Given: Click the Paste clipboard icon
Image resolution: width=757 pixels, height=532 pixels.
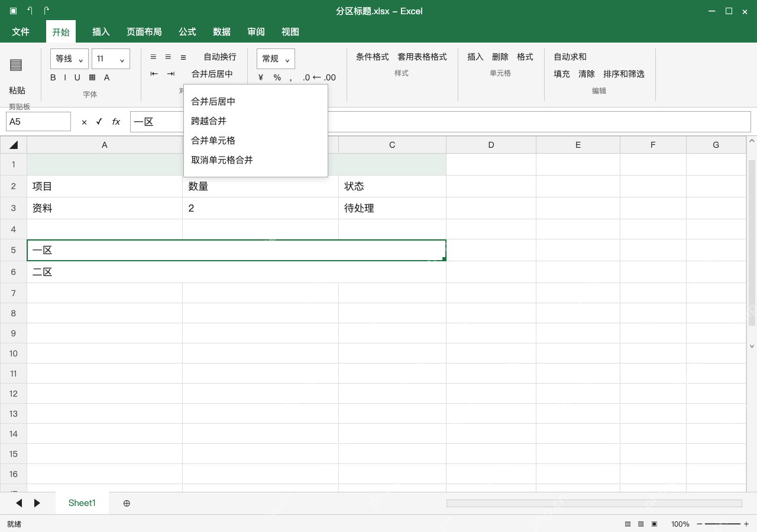Looking at the screenshot, I should [16, 65].
